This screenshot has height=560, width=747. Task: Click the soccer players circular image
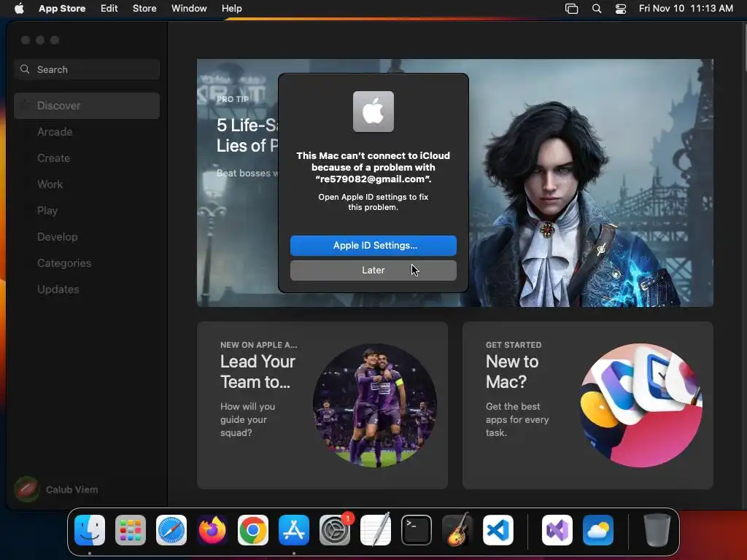pos(375,405)
